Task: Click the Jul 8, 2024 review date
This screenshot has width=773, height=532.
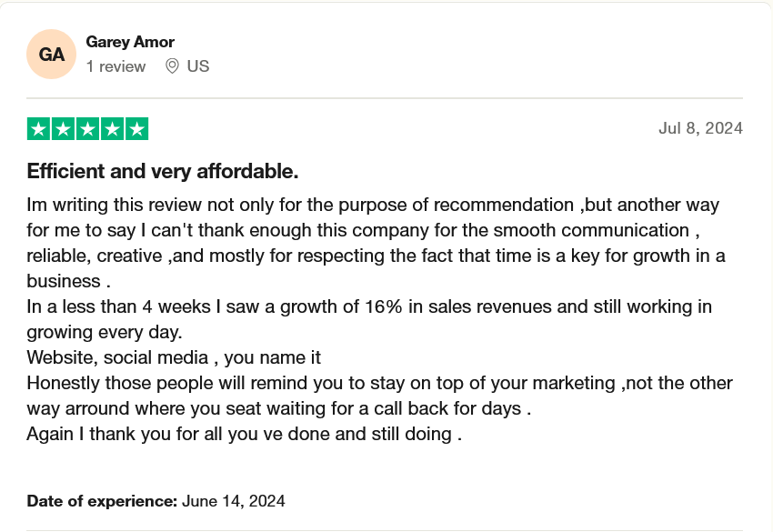Action: (x=700, y=128)
